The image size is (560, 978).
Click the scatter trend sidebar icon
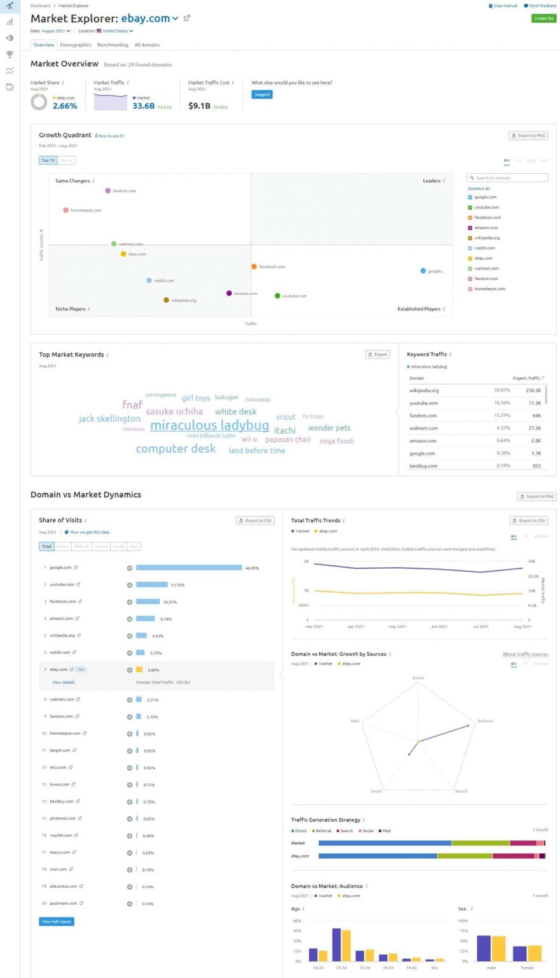[x=10, y=71]
